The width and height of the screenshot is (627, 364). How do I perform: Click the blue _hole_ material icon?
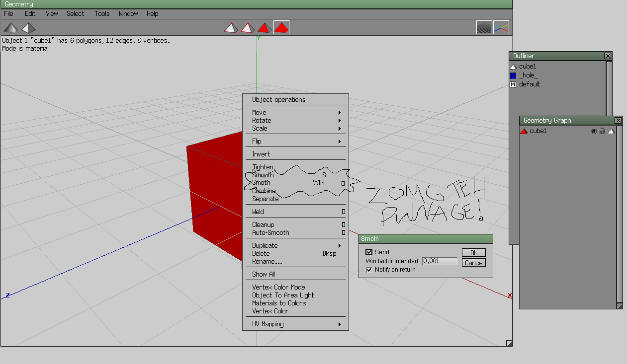click(x=513, y=75)
